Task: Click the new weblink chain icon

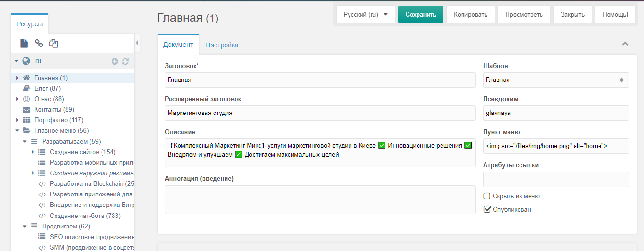Action: pyautogui.click(x=39, y=44)
